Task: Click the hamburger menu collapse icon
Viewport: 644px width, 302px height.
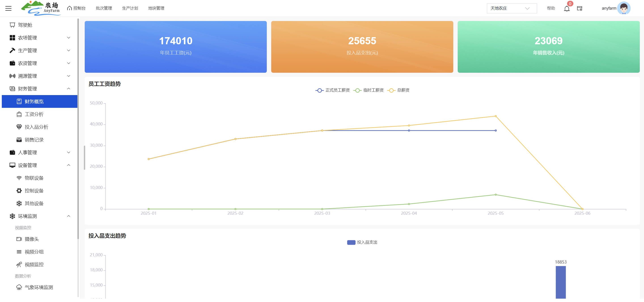Action: point(8,8)
